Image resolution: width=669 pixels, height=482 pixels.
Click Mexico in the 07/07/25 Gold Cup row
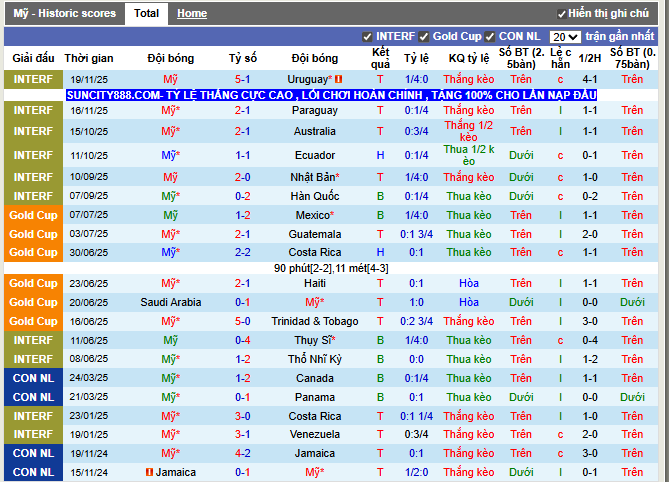[x=315, y=215]
